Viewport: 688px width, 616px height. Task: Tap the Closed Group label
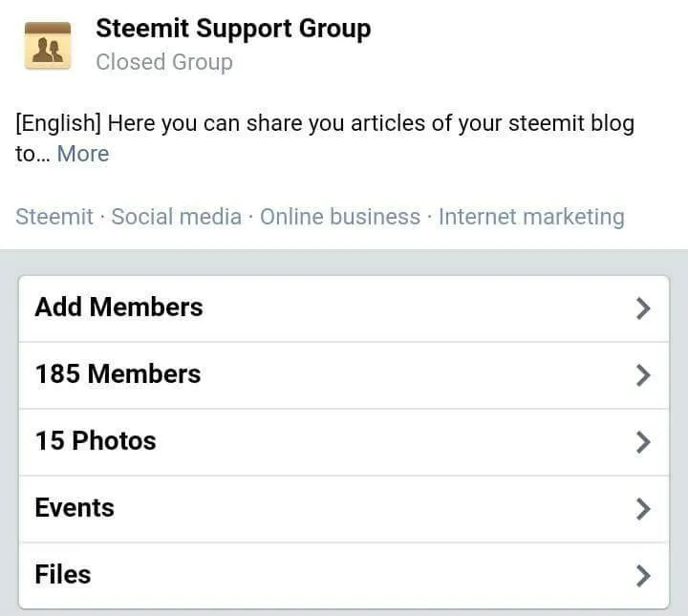click(164, 62)
